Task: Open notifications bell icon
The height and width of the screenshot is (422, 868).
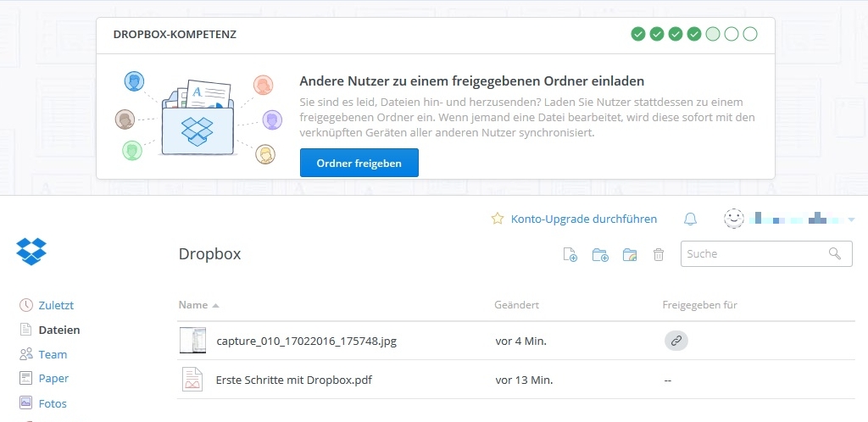Action: click(690, 219)
